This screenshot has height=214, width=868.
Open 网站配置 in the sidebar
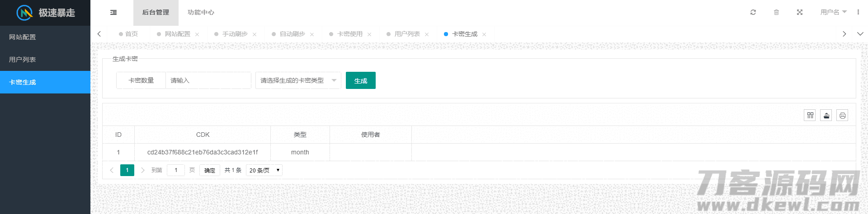[45, 37]
